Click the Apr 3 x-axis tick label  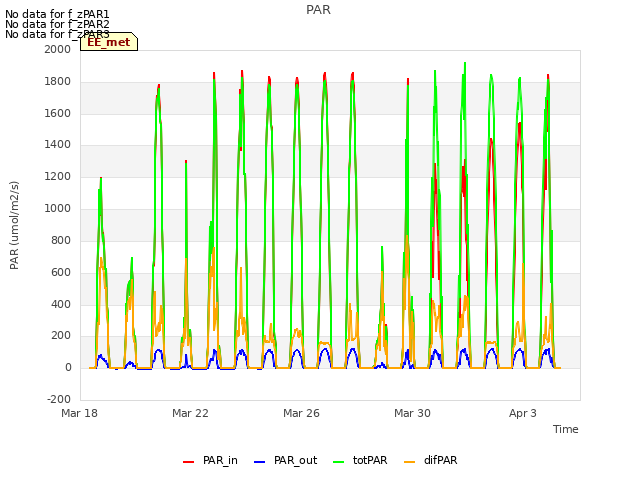click(523, 413)
